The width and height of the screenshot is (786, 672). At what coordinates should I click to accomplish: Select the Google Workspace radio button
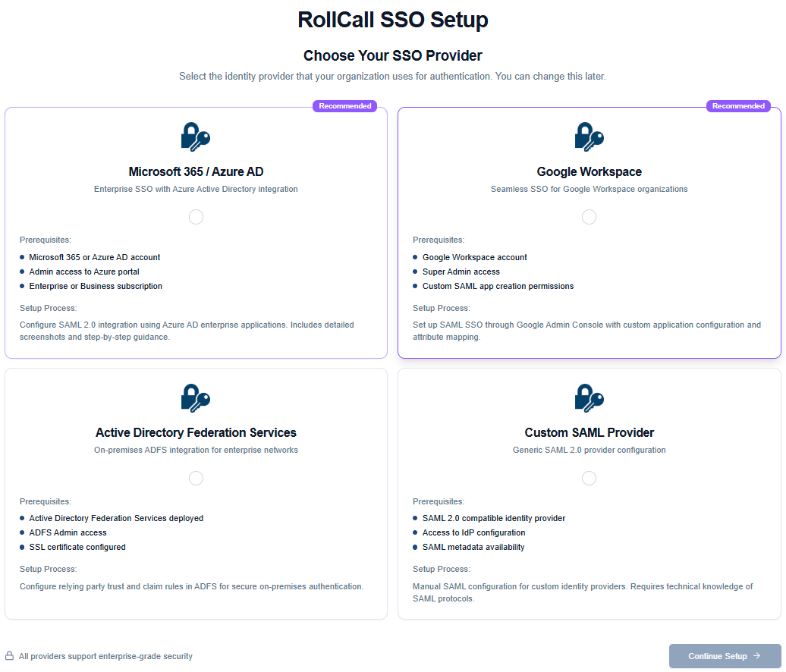[x=589, y=217]
